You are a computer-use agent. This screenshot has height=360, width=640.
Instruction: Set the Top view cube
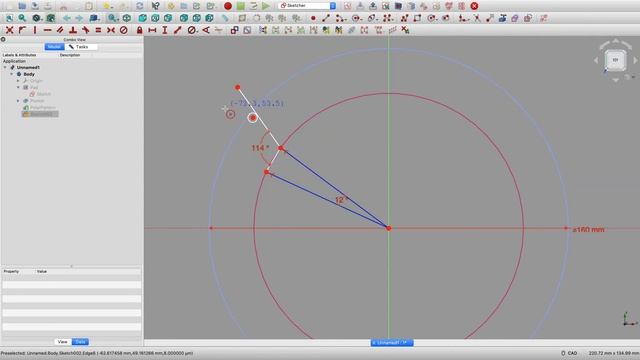tap(155, 18)
